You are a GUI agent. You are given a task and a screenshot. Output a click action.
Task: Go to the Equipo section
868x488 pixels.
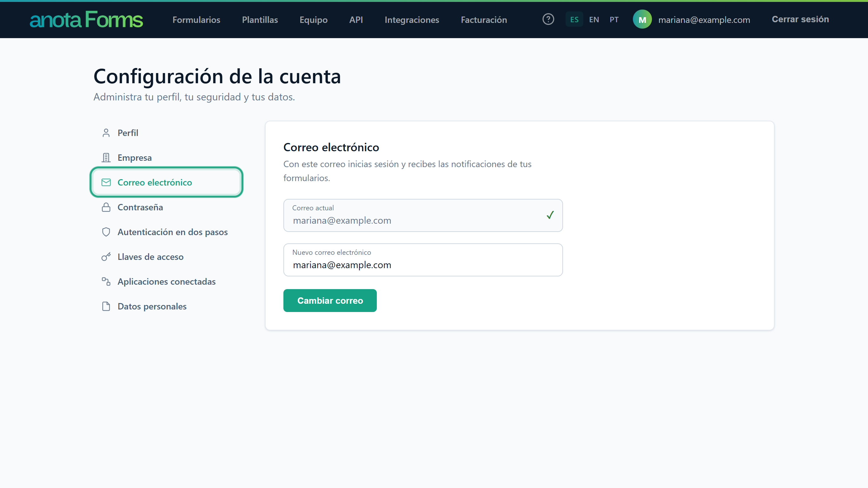pos(313,20)
